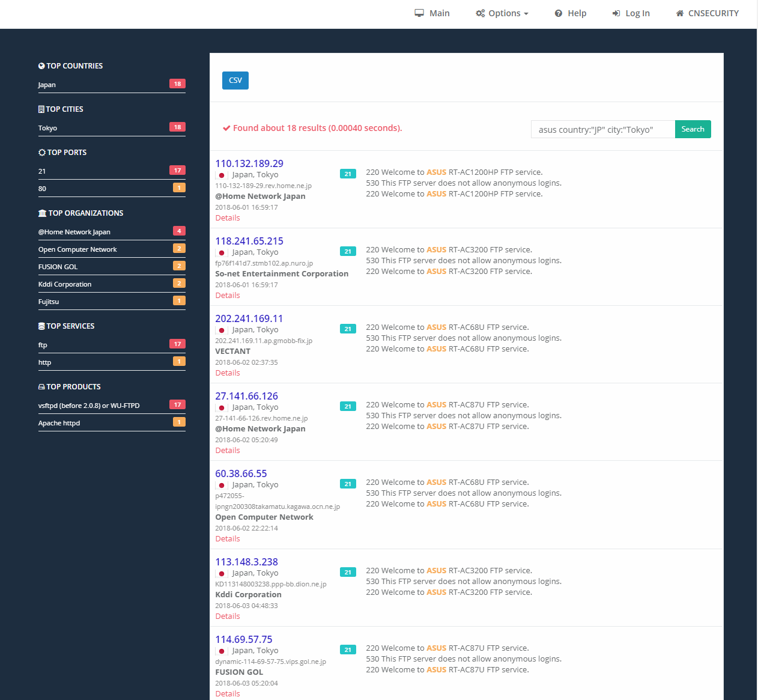Select timestamp 2018-06-02 22:22:14
This screenshot has width=758, height=700.
(246, 528)
